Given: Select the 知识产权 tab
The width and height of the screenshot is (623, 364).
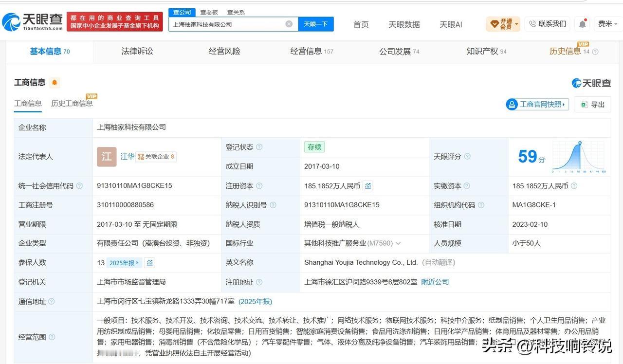Looking at the screenshot, I should [x=486, y=52].
